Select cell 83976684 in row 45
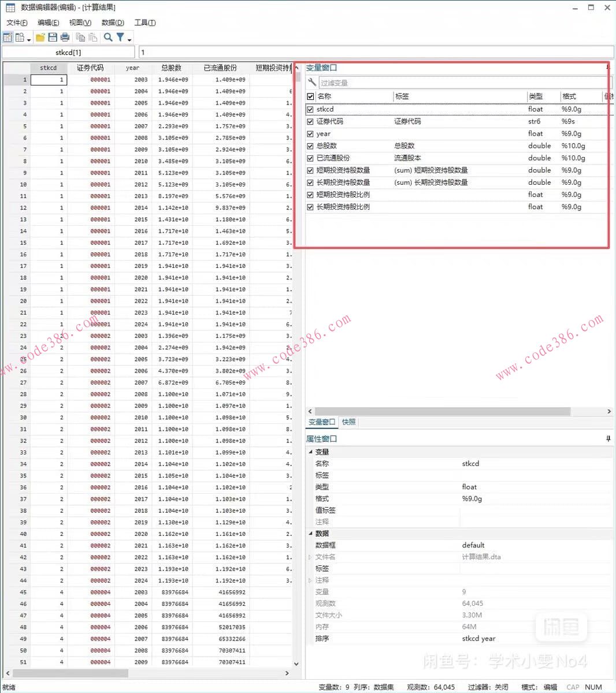The image size is (616, 693). click(x=171, y=593)
